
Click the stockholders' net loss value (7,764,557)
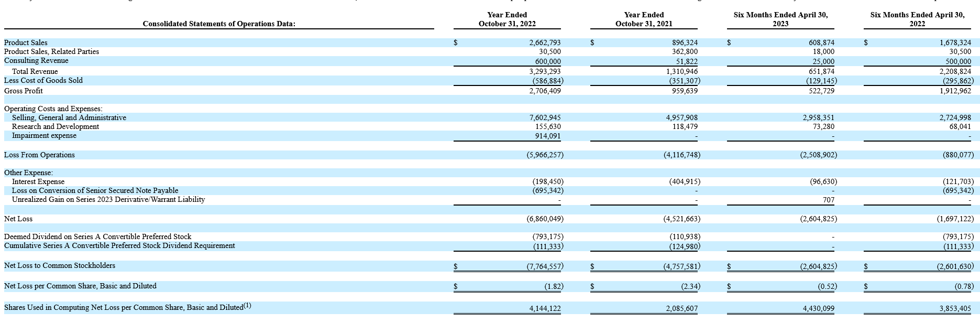coord(545,266)
